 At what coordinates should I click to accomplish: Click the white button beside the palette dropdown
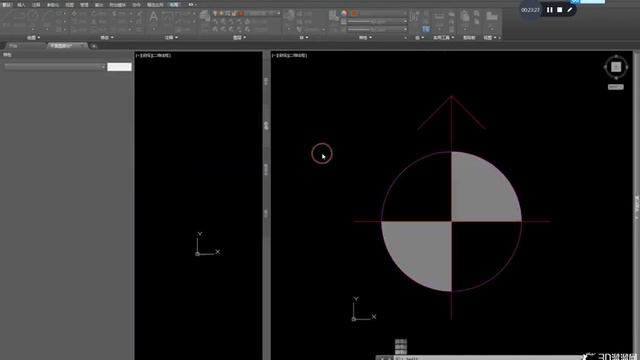[119, 67]
